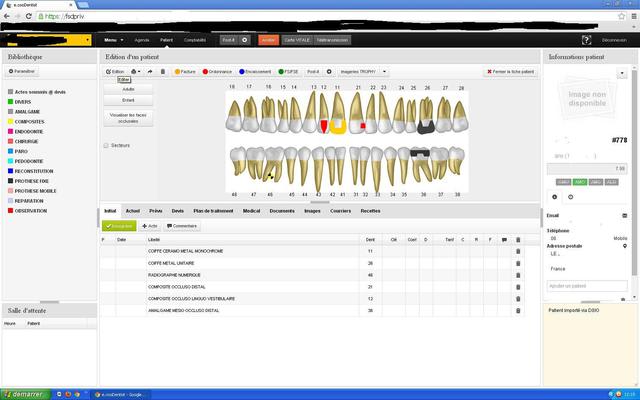
Task: Click the share arrow icon in patient toolbar
Action: 149,72
